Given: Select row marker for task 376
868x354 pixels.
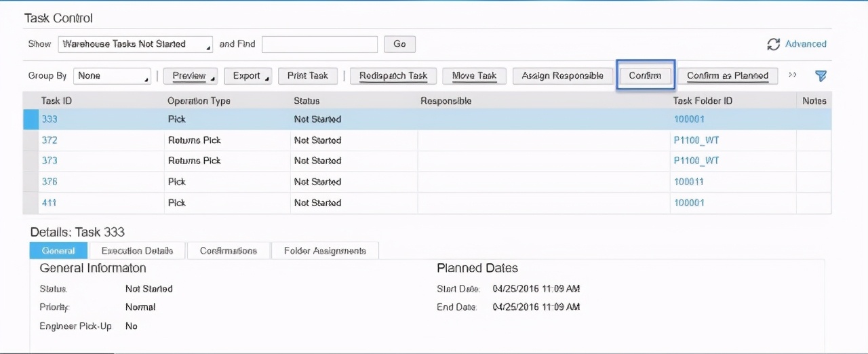Looking at the screenshot, I should pyautogui.click(x=31, y=182).
